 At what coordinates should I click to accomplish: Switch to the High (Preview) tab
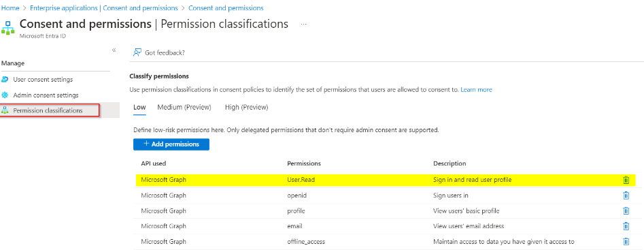[246, 108]
